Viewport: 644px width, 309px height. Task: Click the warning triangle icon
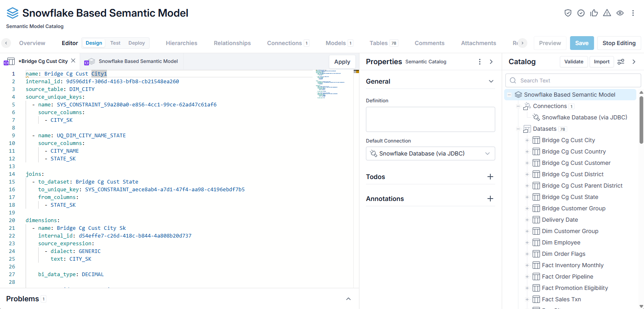point(607,13)
